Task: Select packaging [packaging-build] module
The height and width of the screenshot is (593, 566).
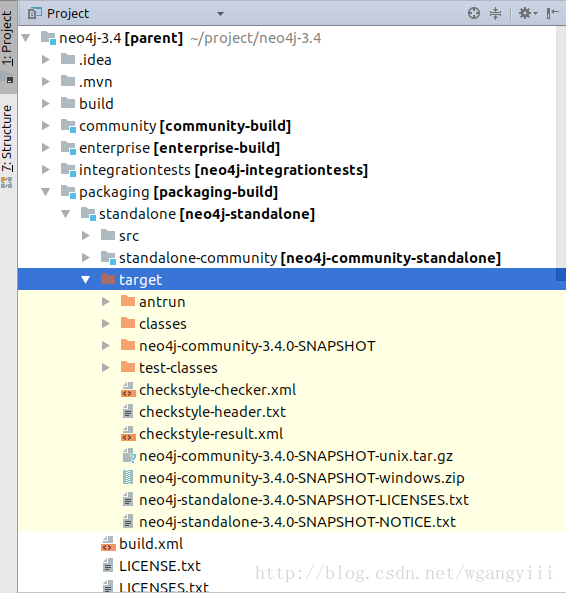Action: coord(178,192)
